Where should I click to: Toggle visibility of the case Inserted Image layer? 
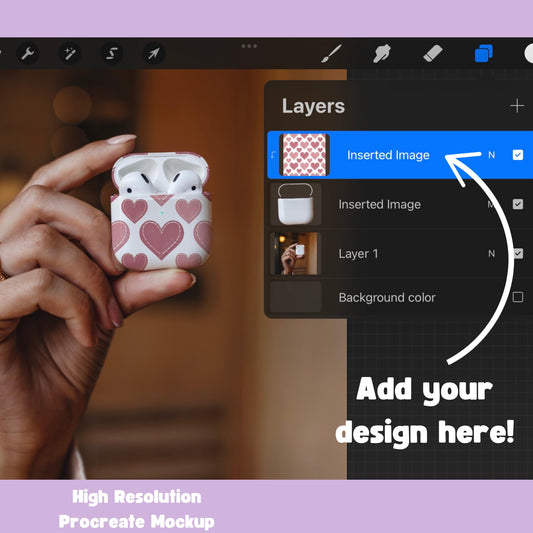[517, 204]
